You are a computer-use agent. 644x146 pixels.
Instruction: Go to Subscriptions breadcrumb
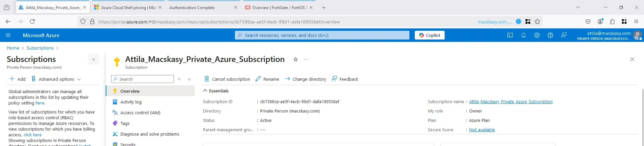[40, 48]
